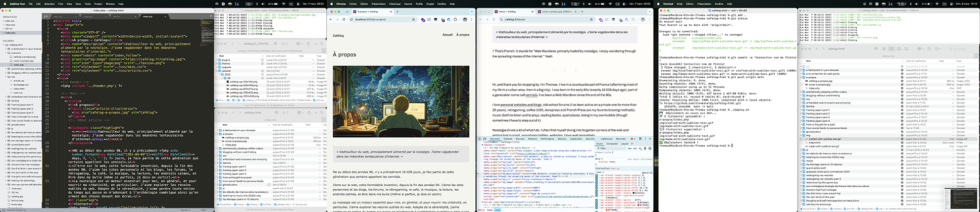Collapse the a-propos folder in the middle Finder window
This screenshot has height=212, width=980.
(217, 134)
